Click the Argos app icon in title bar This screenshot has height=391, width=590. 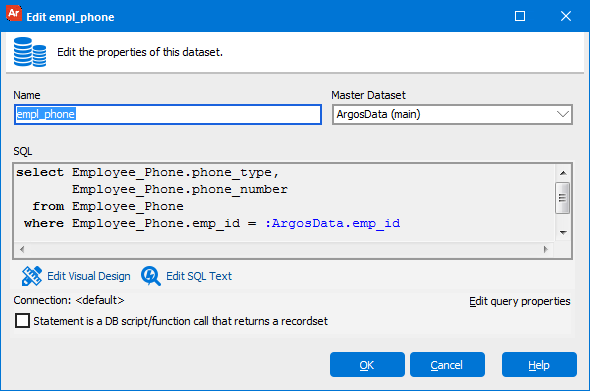point(14,14)
